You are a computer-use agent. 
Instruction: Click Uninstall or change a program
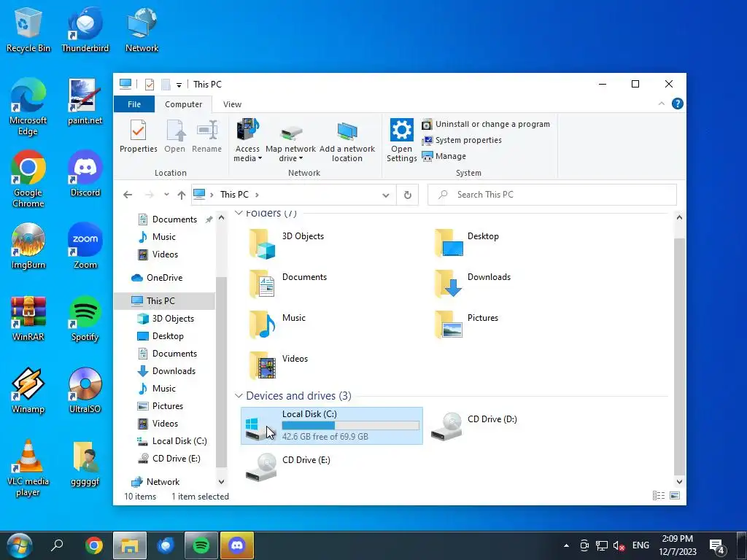(x=487, y=124)
